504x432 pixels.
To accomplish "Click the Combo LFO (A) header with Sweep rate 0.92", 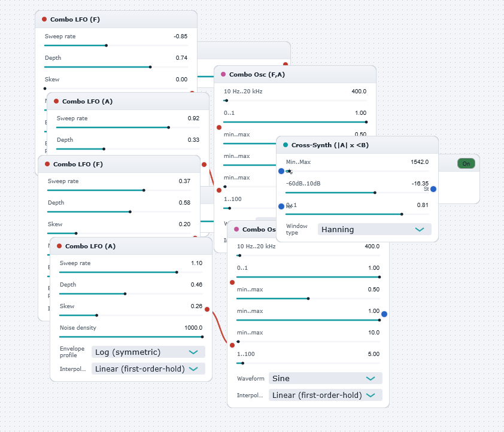I will click(128, 101).
